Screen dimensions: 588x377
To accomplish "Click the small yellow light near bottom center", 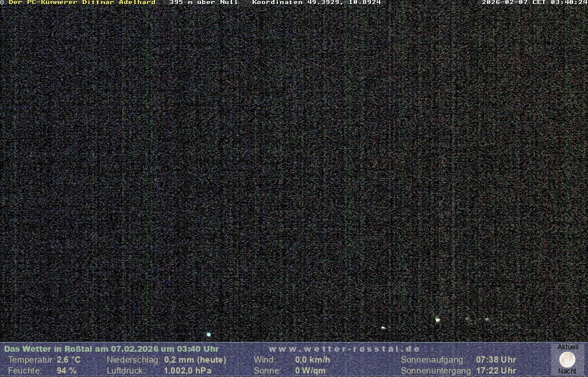I will (383, 328).
